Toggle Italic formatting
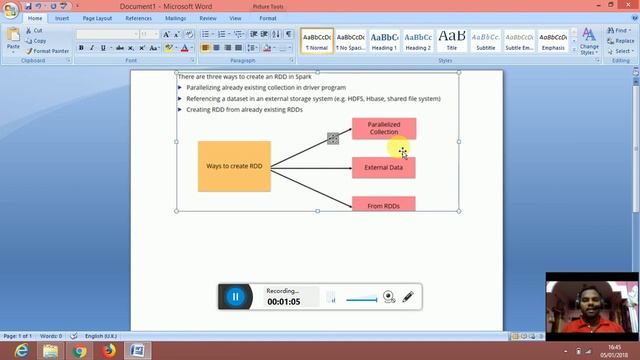This screenshot has height=360, width=640. pos(92,48)
